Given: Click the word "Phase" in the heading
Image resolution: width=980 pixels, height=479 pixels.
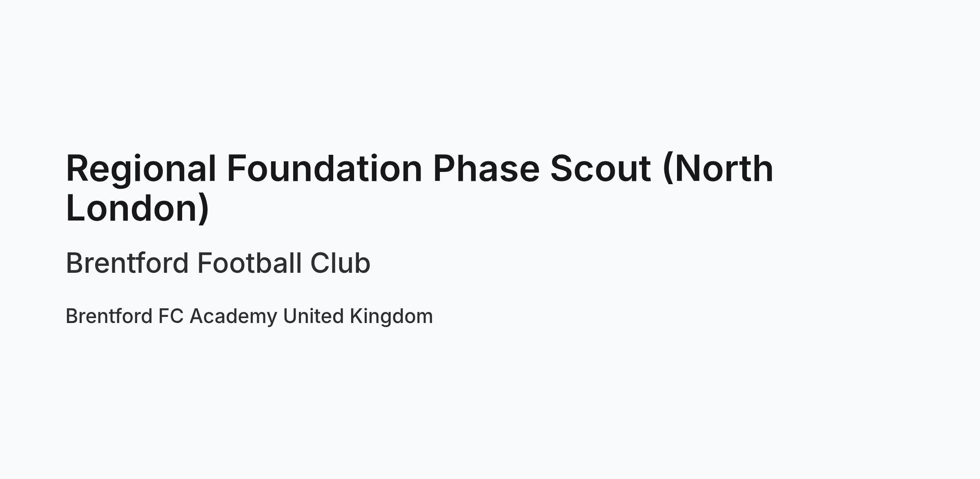Looking at the screenshot, I should (486, 168).
